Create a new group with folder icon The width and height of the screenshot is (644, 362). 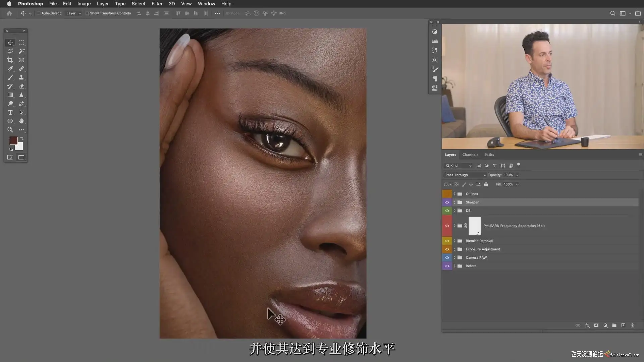click(x=614, y=325)
